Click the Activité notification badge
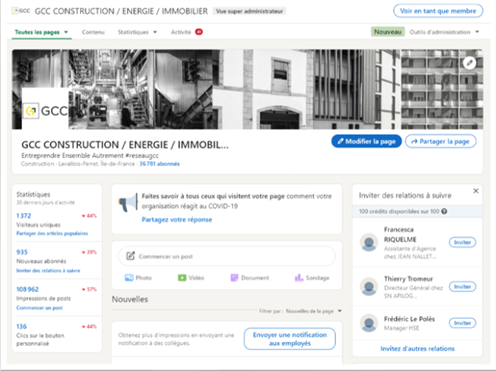The height and width of the screenshot is (371, 496). [x=199, y=32]
